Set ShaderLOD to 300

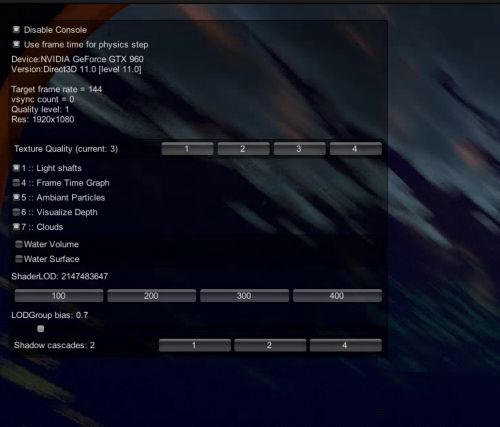point(244,296)
